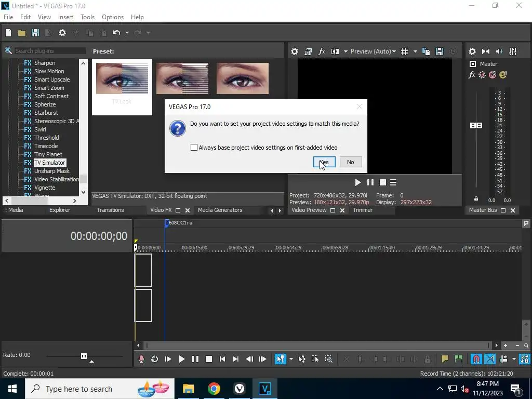Switch to the Media Generators tab
Image resolution: width=532 pixels, height=399 pixels.
(x=220, y=210)
